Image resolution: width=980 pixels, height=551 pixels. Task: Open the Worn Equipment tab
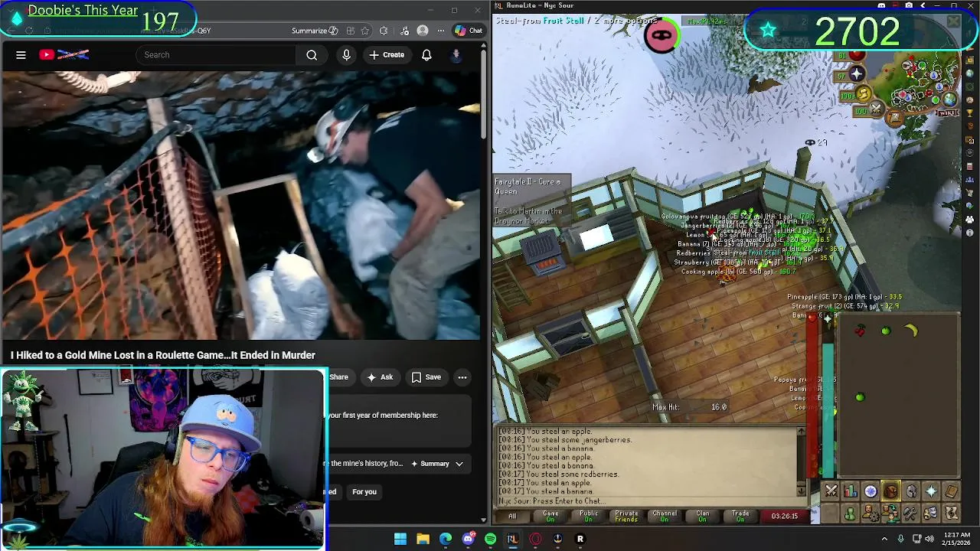pos(911,491)
